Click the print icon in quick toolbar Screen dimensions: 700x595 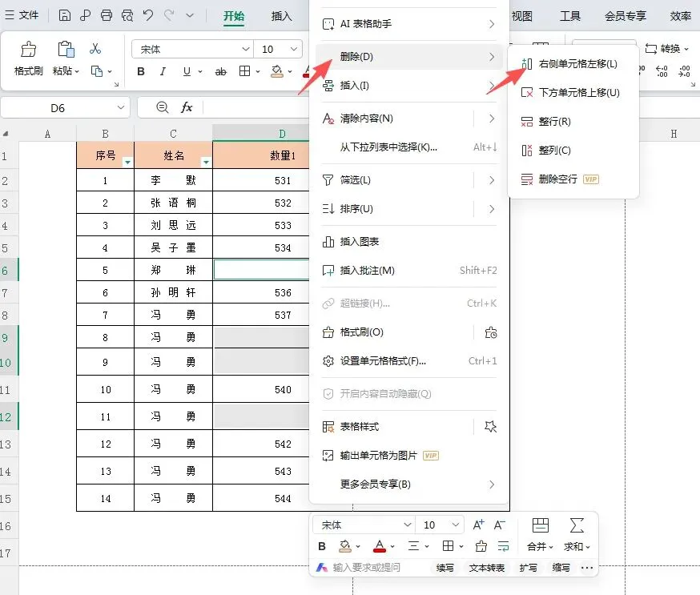107,16
